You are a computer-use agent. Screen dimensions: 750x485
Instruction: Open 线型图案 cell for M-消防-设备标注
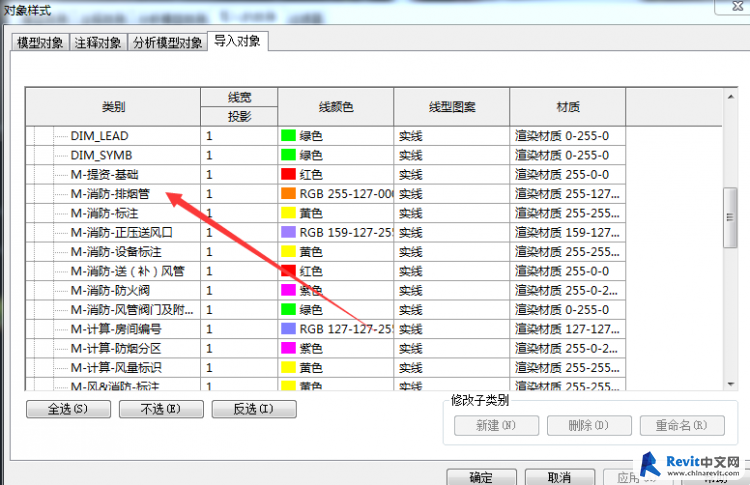[452, 252]
